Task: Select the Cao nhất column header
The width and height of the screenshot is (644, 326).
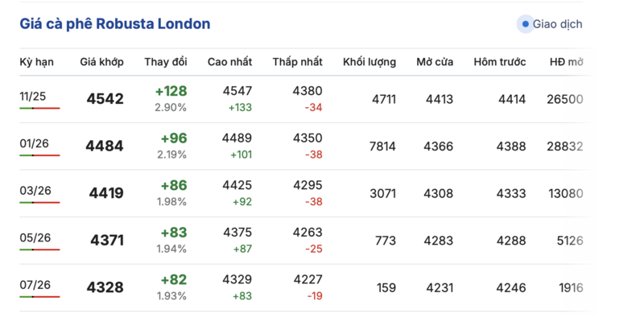Action: click(229, 62)
